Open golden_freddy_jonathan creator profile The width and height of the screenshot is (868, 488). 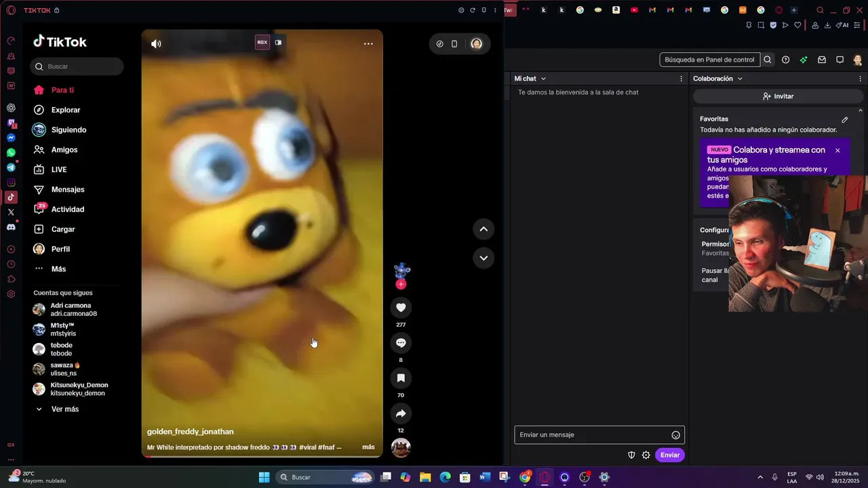tap(191, 432)
